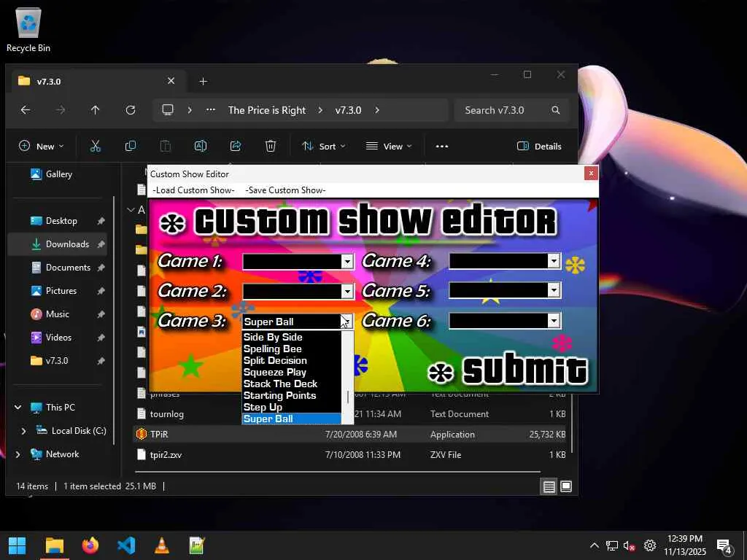Select Spelling Bee from list

click(x=292, y=349)
